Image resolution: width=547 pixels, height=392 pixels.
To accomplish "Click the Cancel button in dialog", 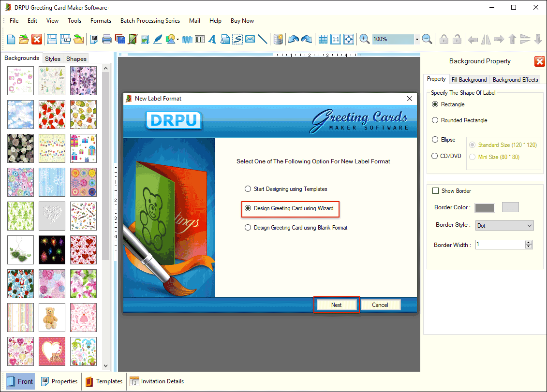I will [380, 305].
